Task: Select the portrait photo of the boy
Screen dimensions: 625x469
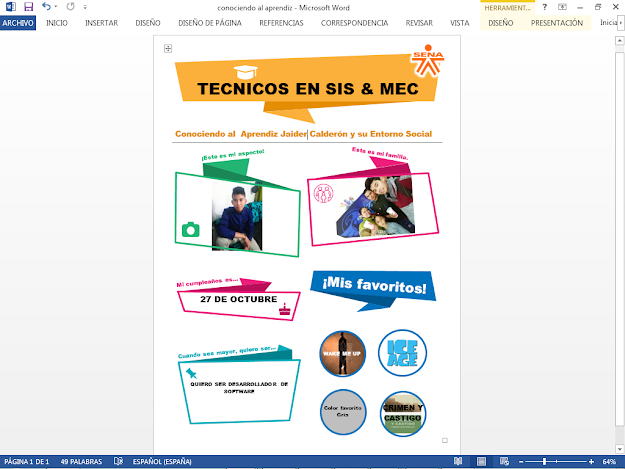Action: click(237, 217)
